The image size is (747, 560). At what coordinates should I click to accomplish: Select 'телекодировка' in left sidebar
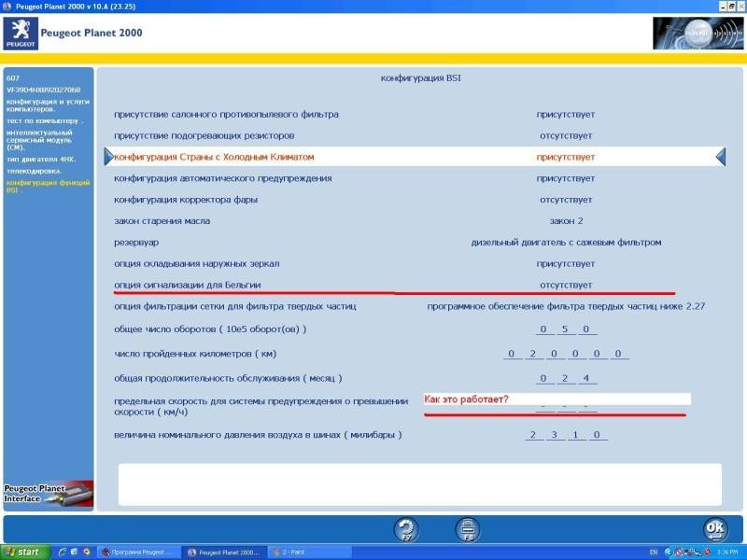(x=35, y=171)
